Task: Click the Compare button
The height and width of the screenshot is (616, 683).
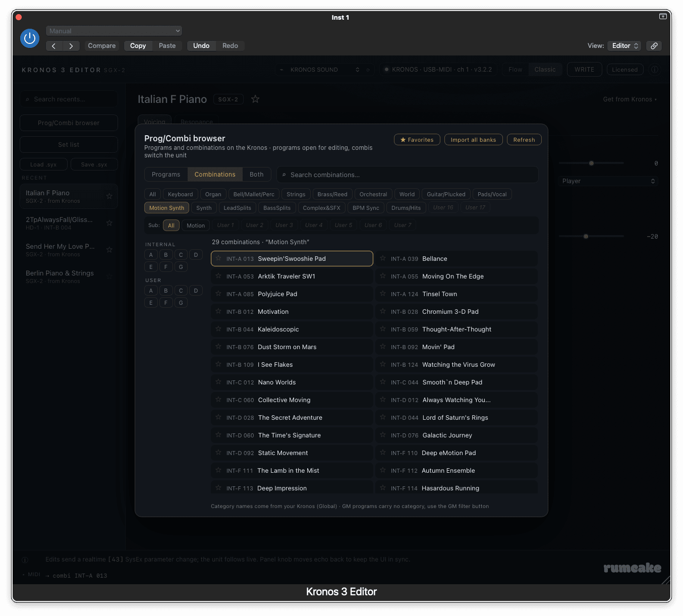Action: point(102,46)
